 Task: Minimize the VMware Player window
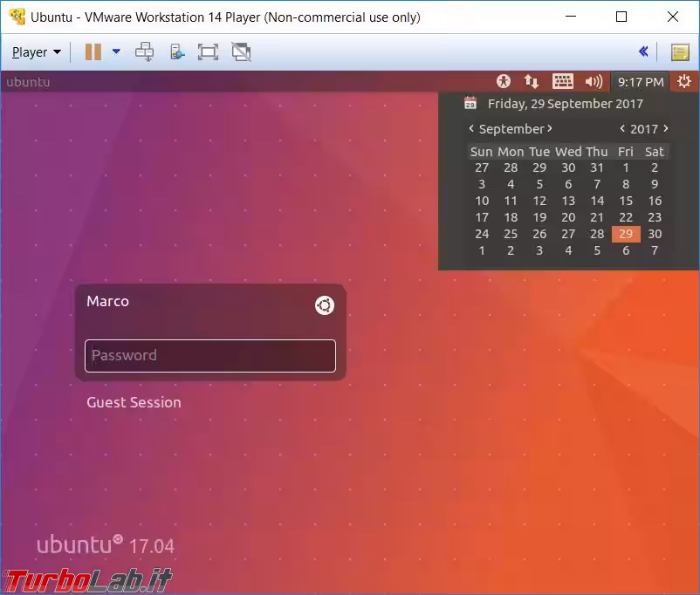pyautogui.click(x=571, y=17)
